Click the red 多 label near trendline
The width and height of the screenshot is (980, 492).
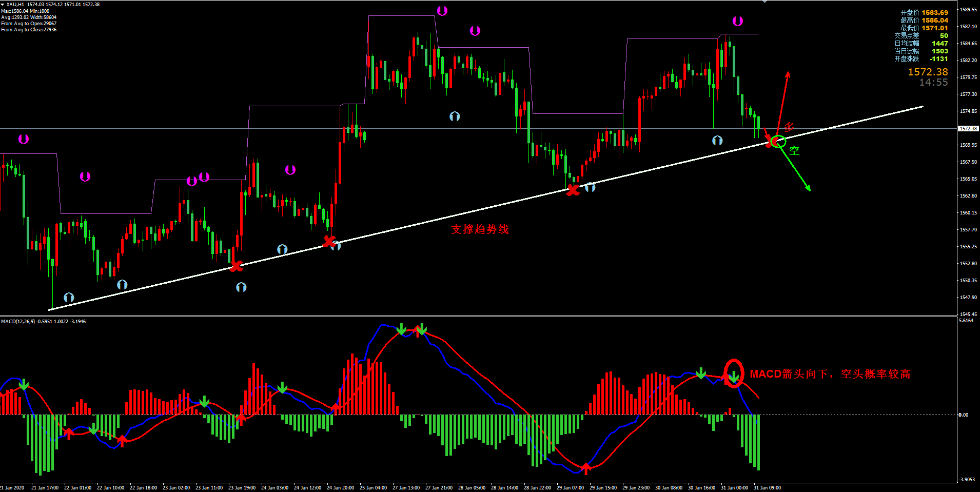pos(789,127)
